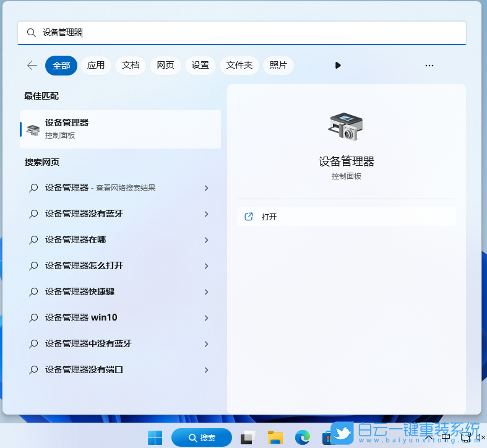Select the 全部 filter tab
487x448 pixels.
[x=61, y=66]
